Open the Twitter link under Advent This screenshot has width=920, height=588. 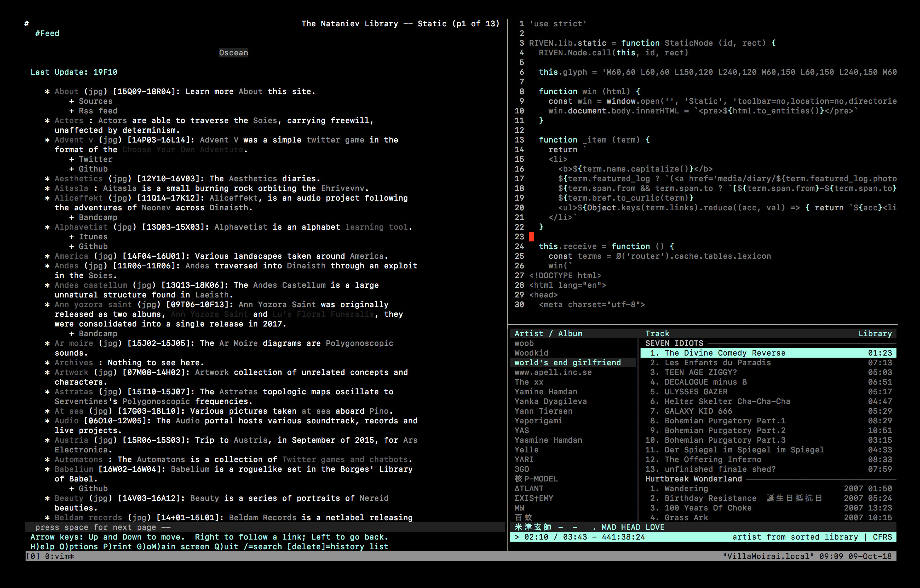(95, 159)
